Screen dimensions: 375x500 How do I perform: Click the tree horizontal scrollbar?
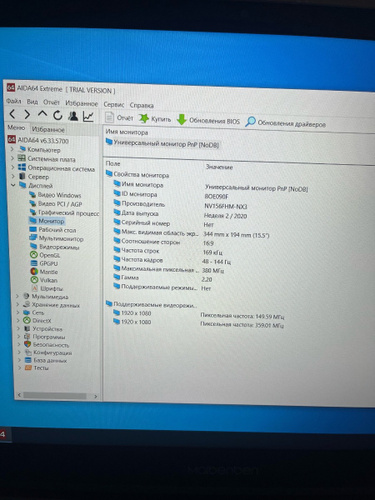point(57,396)
